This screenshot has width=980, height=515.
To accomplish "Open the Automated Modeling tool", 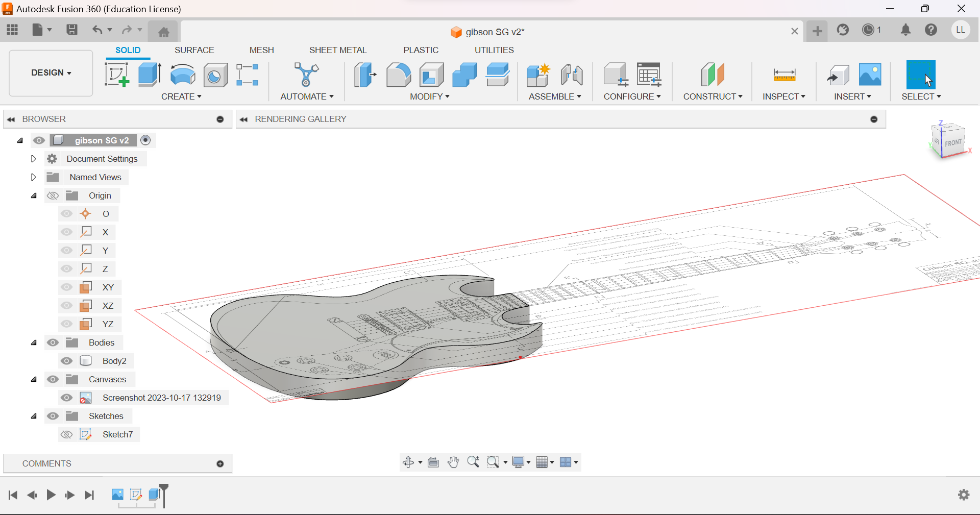I will 306,75.
